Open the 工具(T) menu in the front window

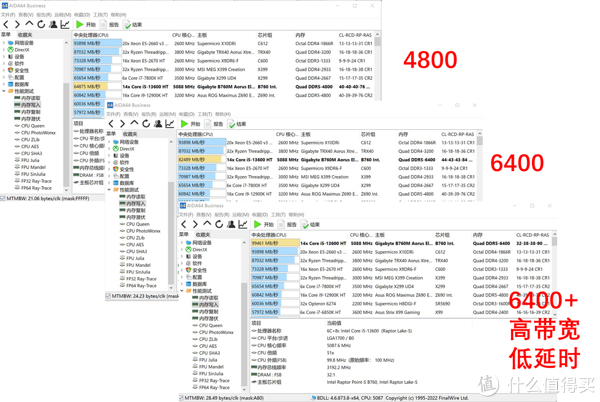coord(278,215)
